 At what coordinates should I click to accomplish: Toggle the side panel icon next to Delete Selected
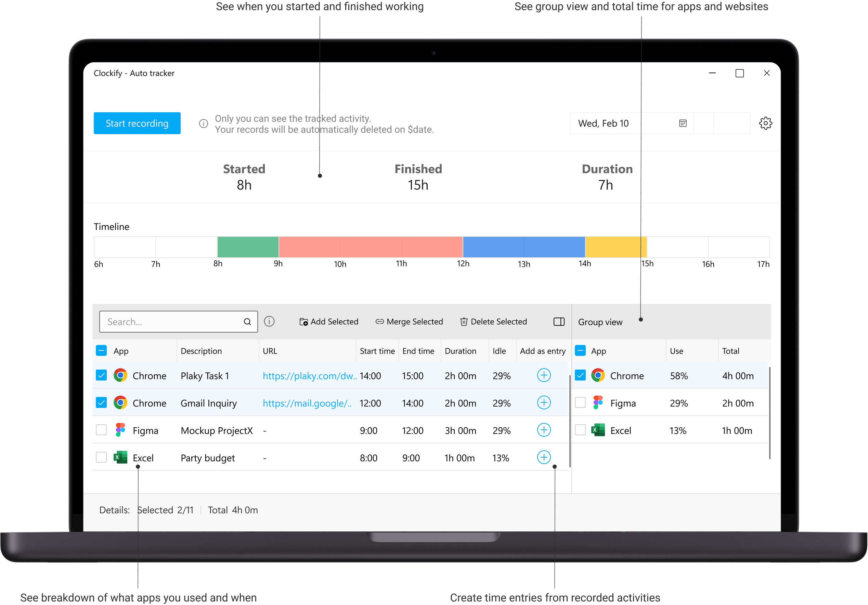click(x=558, y=321)
